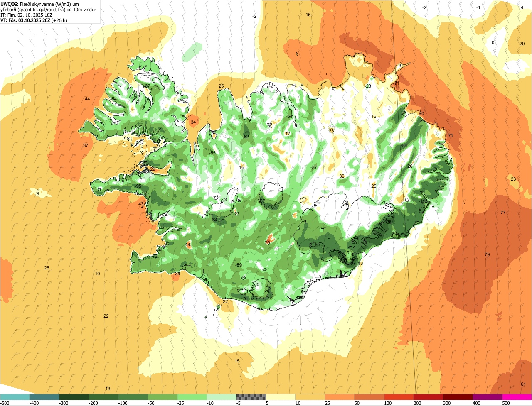Click the legend swatch between 10 and 25
The height and width of the screenshot is (406, 532).
310,397
